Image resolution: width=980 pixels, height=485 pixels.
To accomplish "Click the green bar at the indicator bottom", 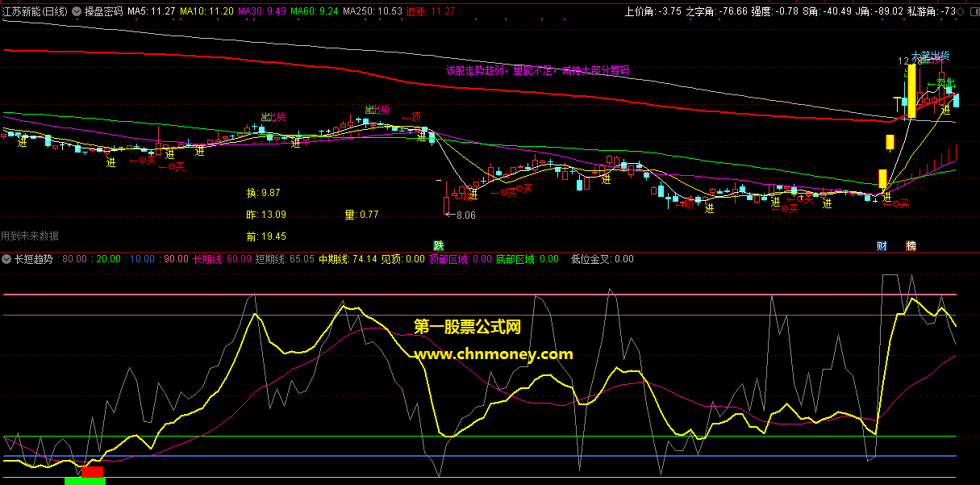I will click(x=85, y=481).
